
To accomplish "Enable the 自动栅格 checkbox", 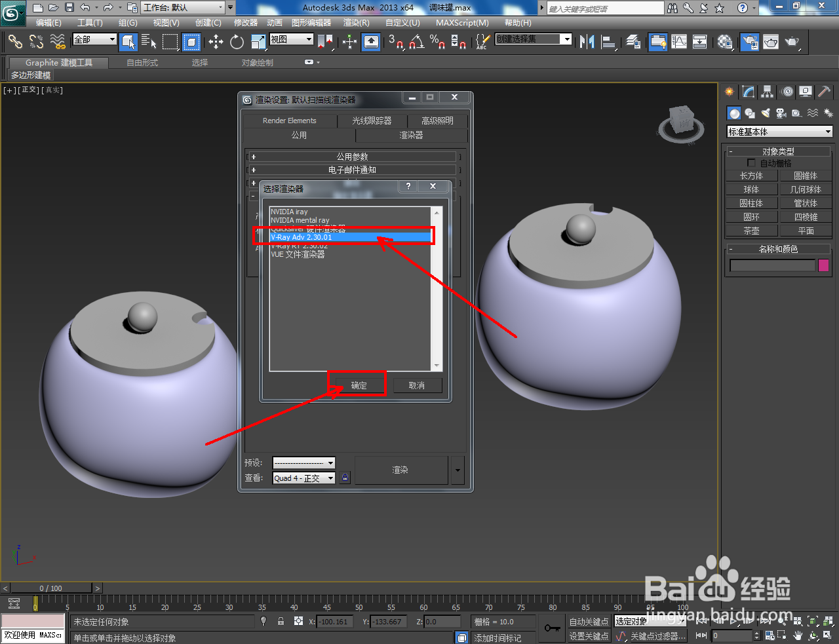I will pos(751,162).
